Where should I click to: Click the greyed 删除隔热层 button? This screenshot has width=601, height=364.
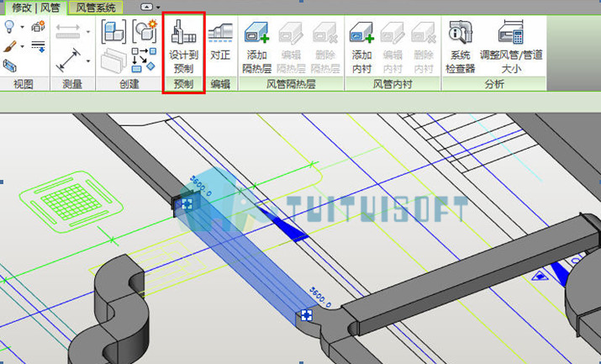(x=325, y=48)
